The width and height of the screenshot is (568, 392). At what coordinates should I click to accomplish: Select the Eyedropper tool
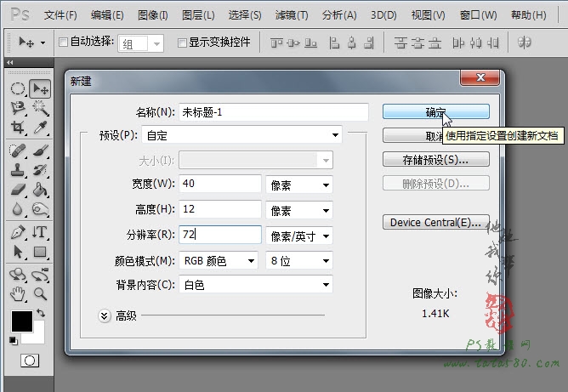pyautogui.click(x=40, y=128)
